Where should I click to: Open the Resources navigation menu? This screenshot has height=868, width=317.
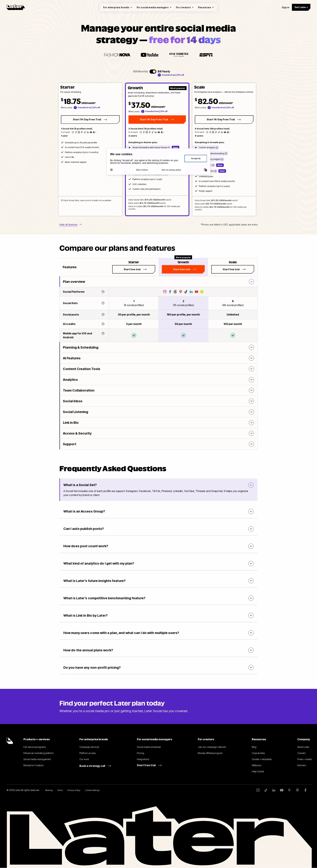click(x=206, y=7)
